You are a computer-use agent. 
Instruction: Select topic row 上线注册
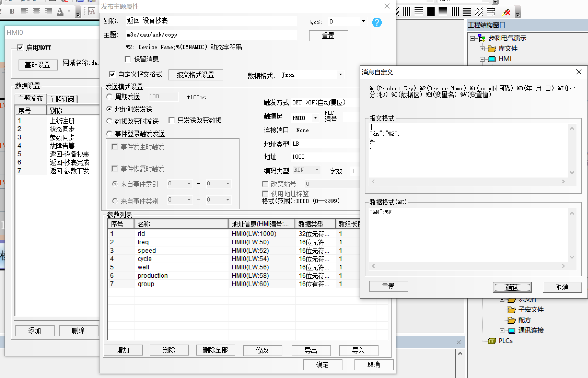[57, 120]
